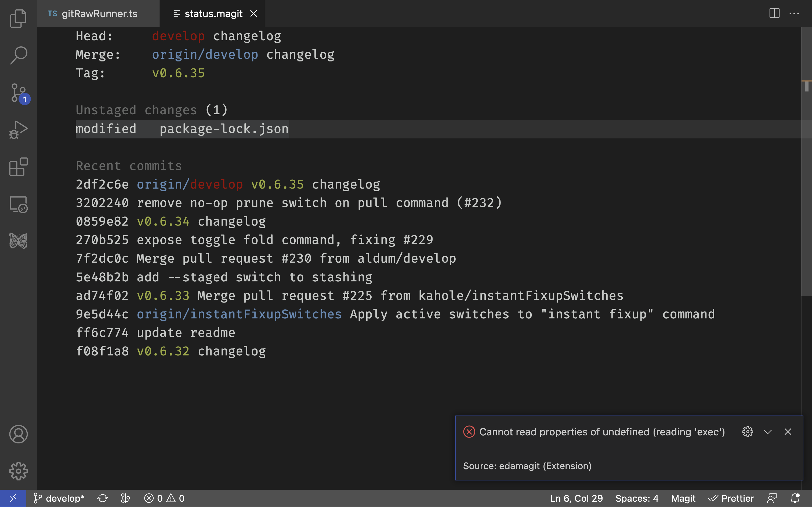Configure the notification via its gear icon
Screen dimensions: 812x507
(x=748, y=432)
